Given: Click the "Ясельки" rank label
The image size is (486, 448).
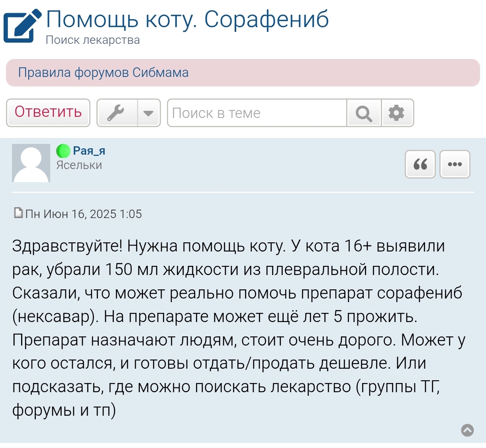Looking at the screenshot, I should 79,165.
